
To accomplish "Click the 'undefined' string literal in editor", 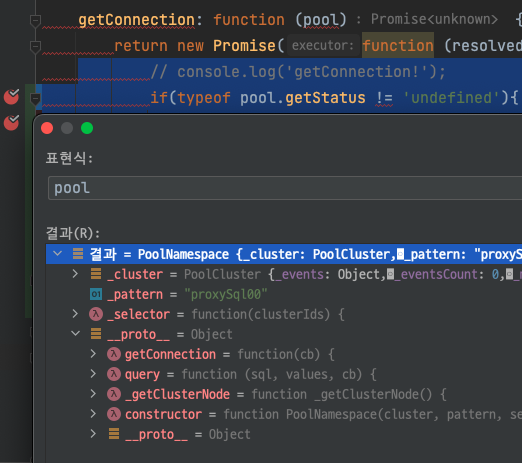I will [451, 98].
